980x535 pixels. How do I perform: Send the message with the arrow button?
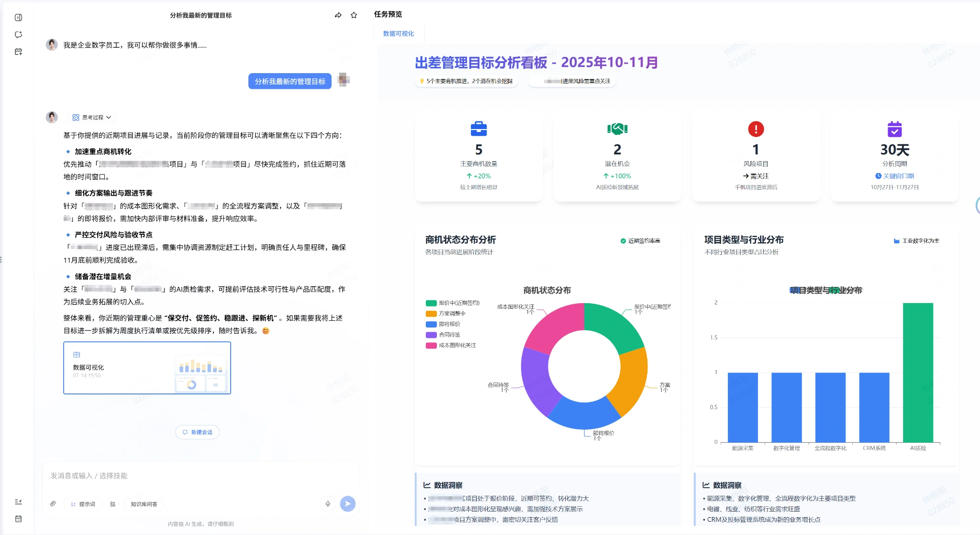(x=348, y=503)
